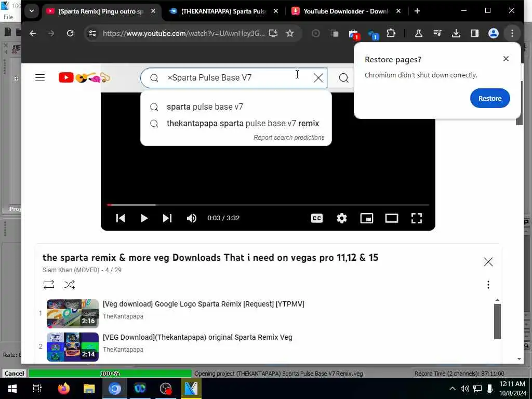
Task: Close the YouTube Downloader tab
Action: [x=398, y=11]
